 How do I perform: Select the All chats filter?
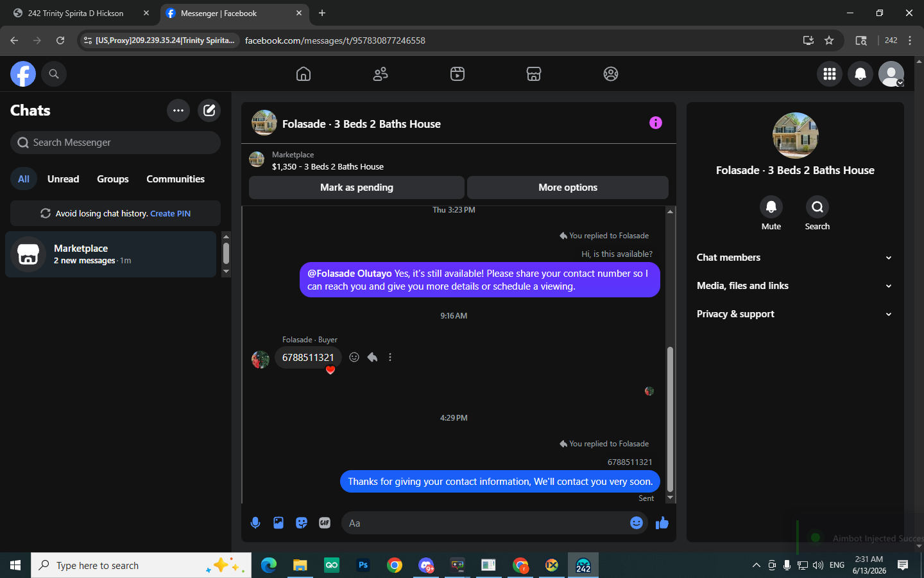coord(24,179)
